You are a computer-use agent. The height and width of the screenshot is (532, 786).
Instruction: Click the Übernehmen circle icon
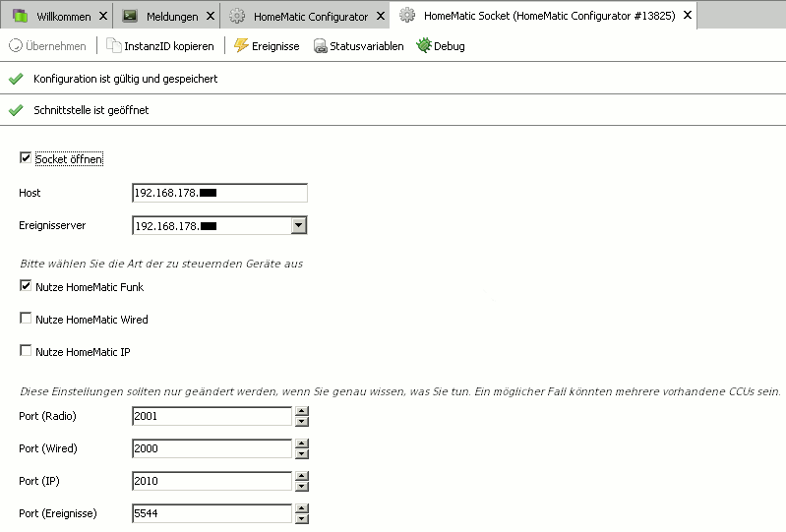coord(16,45)
